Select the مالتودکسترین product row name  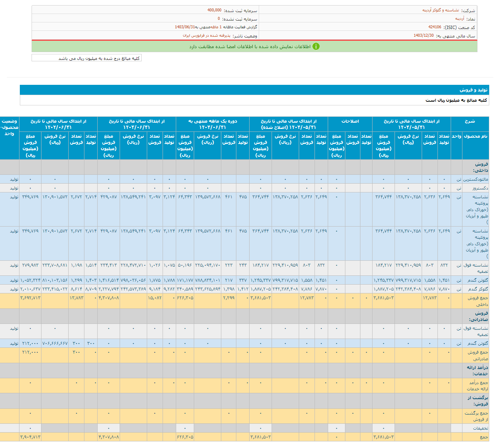475,179
